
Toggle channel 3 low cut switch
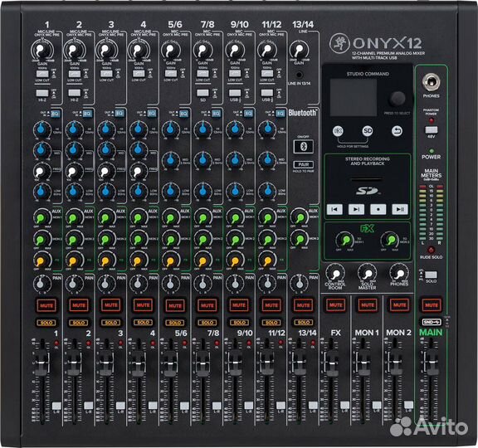click(106, 74)
